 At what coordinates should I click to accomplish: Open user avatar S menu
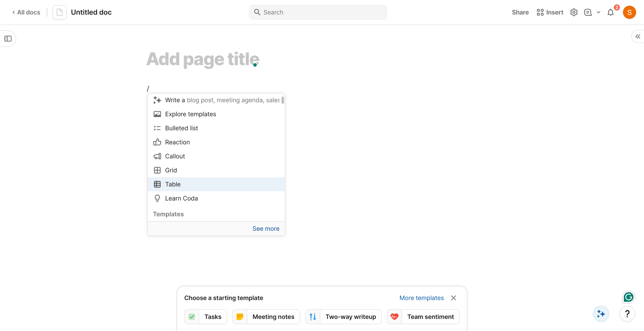[629, 12]
